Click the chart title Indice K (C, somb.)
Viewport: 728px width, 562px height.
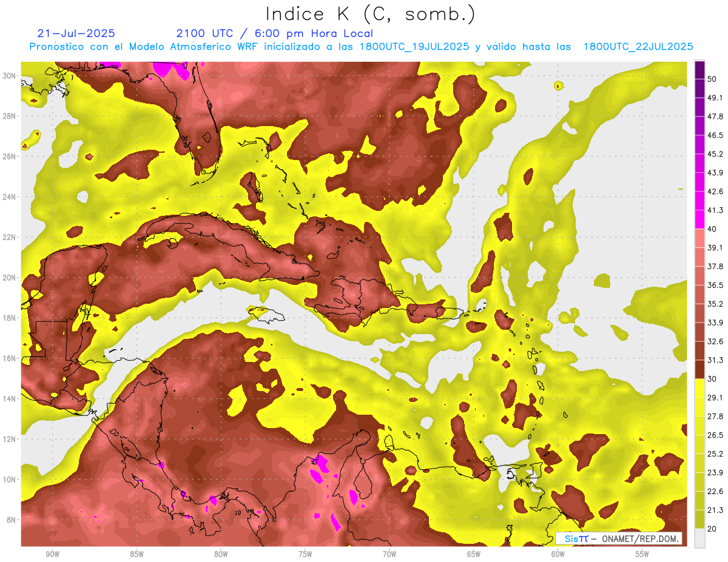click(370, 14)
